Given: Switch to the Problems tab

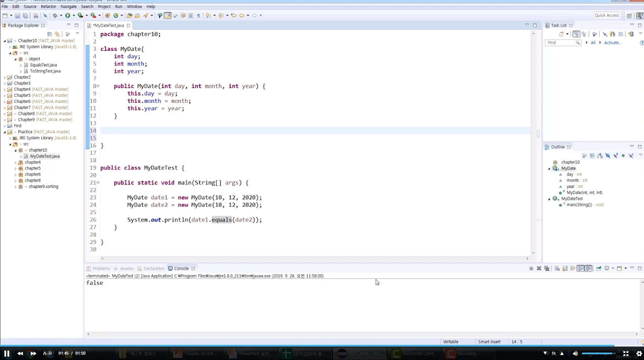Looking at the screenshot, I should click(x=98, y=268).
